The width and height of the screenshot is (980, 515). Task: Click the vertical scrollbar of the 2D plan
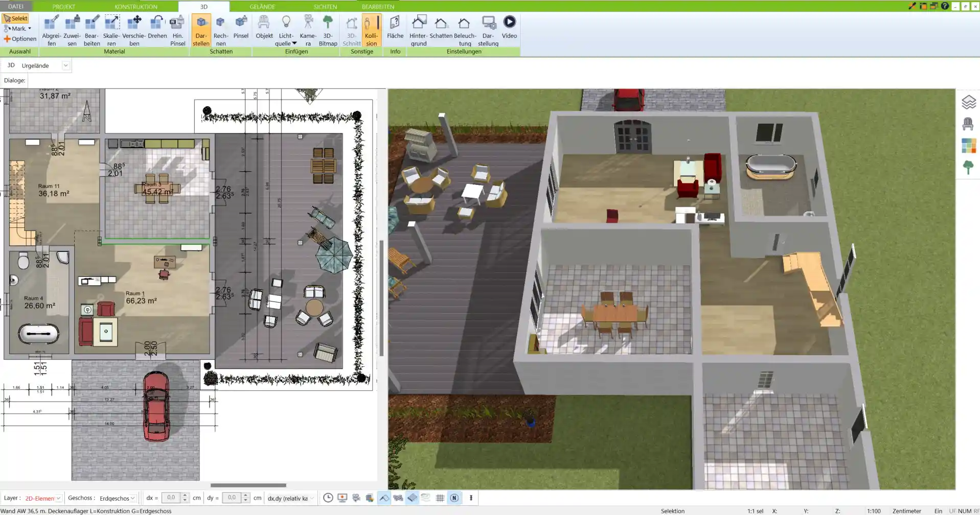point(381,298)
